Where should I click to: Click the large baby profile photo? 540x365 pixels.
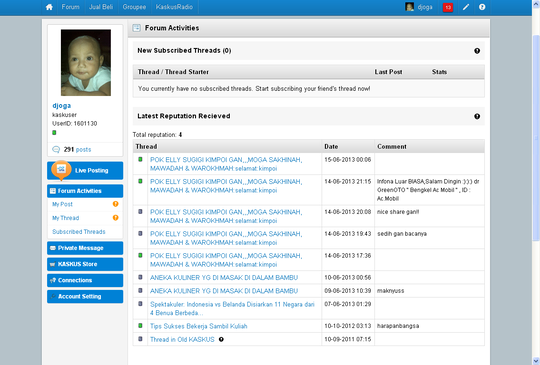coord(86,62)
